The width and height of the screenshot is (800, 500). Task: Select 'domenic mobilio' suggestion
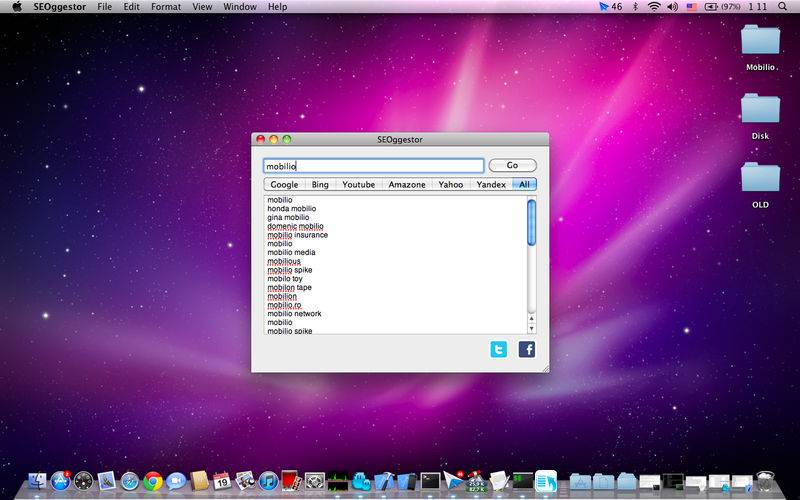(295, 226)
